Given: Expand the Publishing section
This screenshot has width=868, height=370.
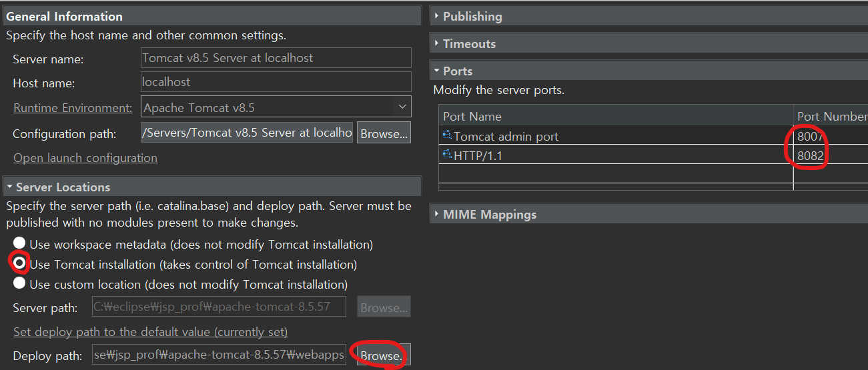Looking at the screenshot, I should point(436,16).
